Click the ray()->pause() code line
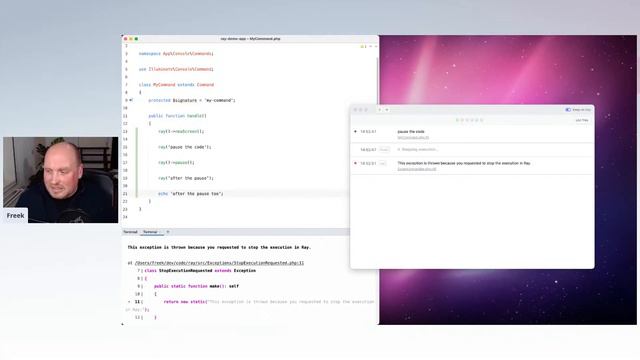This screenshot has width=640, height=360. click(x=176, y=162)
